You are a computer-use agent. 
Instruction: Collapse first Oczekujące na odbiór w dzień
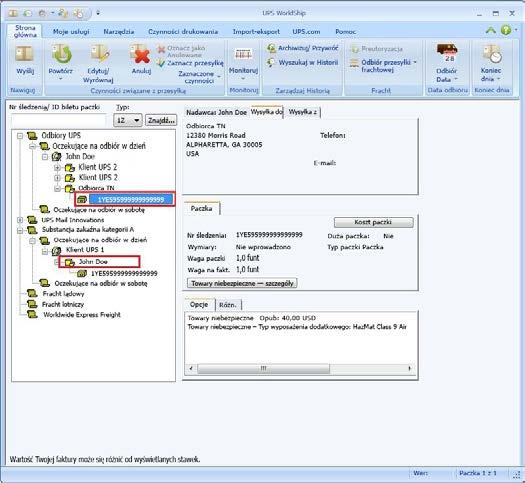[x=32, y=146]
